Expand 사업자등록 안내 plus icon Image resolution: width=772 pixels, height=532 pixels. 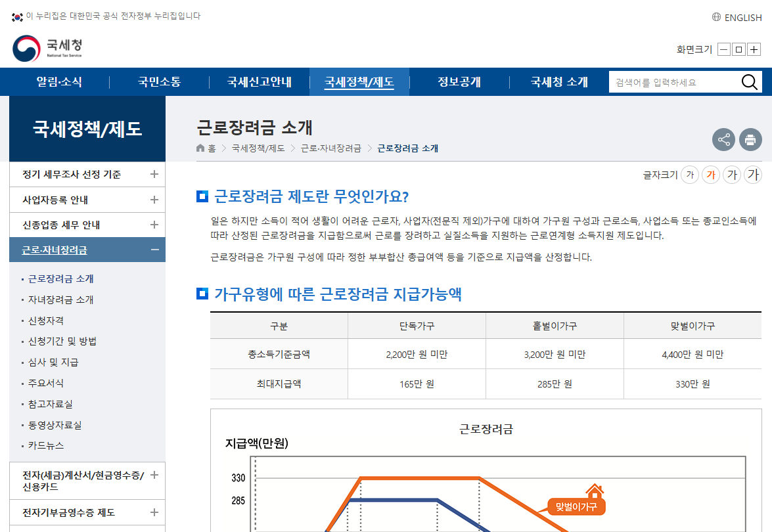[x=154, y=200]
